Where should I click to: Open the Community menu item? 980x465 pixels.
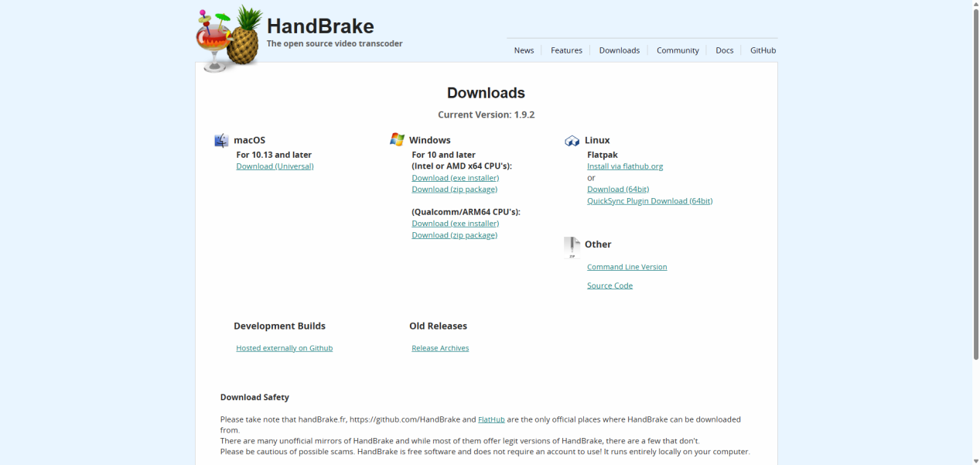[x=678, y=50]
